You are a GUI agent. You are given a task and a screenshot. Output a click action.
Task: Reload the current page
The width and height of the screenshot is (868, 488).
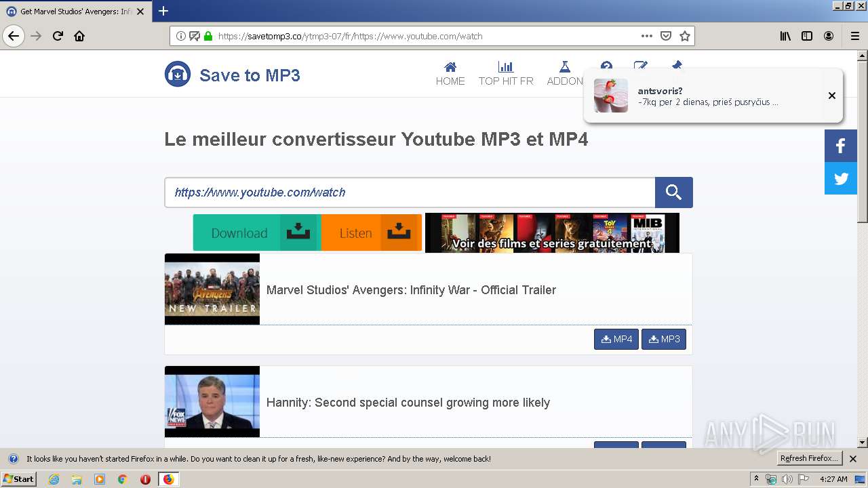[x=58, y=36]
